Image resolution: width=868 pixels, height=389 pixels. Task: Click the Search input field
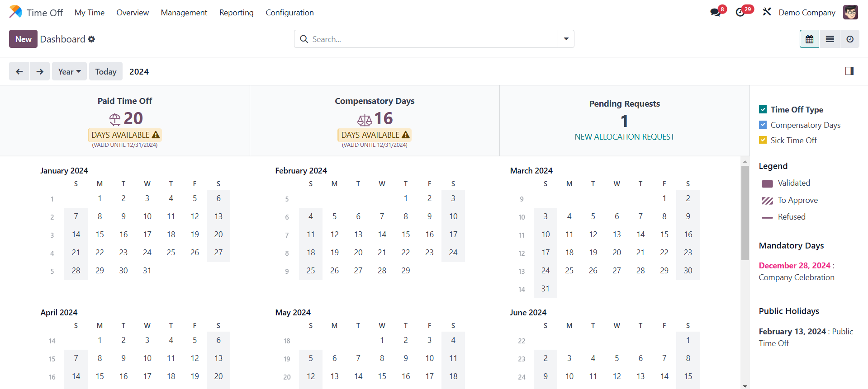coord(434,39)
